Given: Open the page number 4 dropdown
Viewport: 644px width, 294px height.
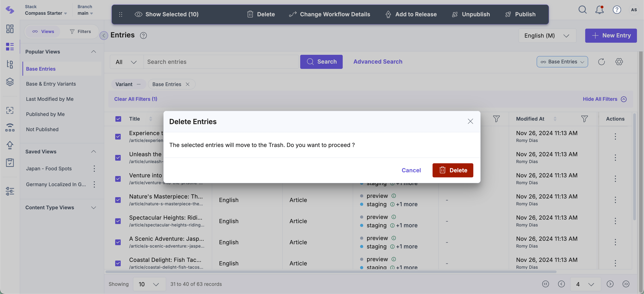Looking at the screenshot, I should click(585, 284).
